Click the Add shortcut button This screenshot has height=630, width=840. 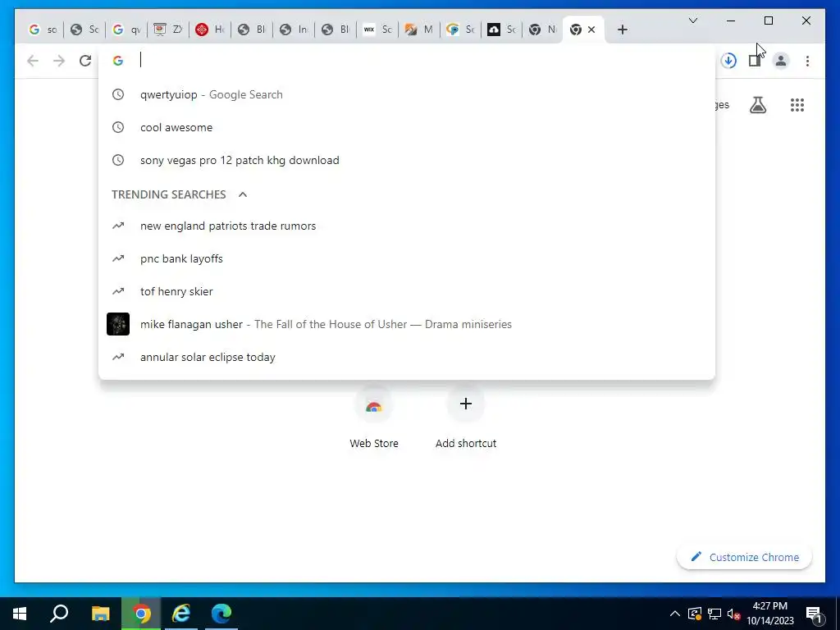[466, 418]
